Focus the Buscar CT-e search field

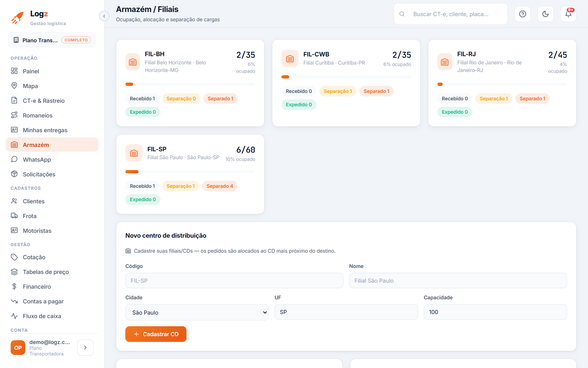[x=451, y=14]
